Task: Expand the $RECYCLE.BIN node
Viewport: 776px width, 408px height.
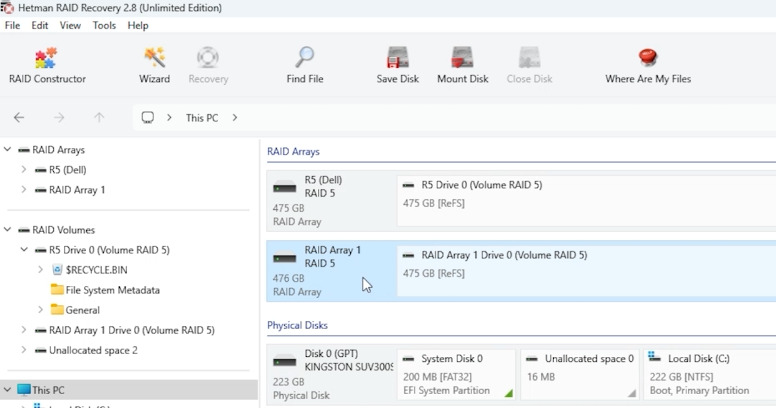Action: click(x=41, y=270)
